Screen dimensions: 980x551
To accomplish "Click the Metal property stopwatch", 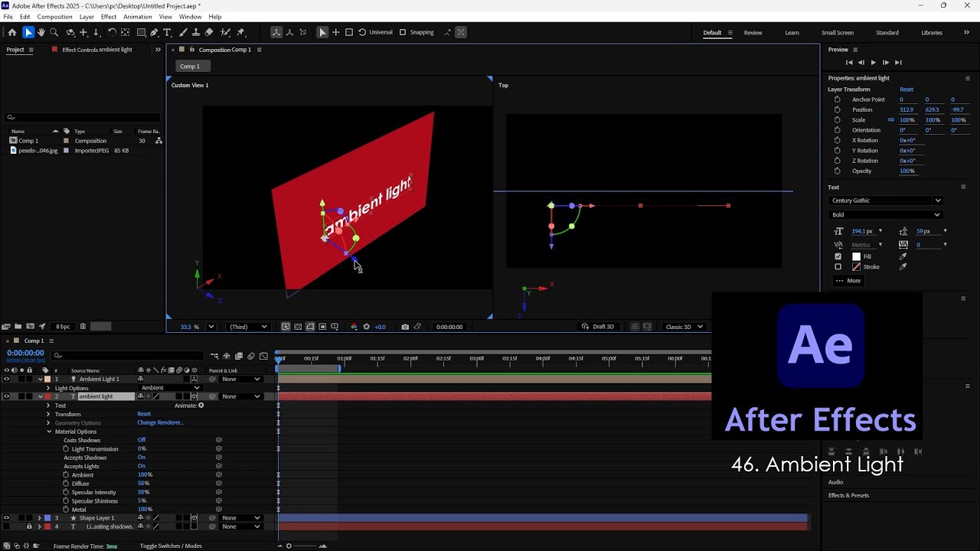I will pos(66,510).
